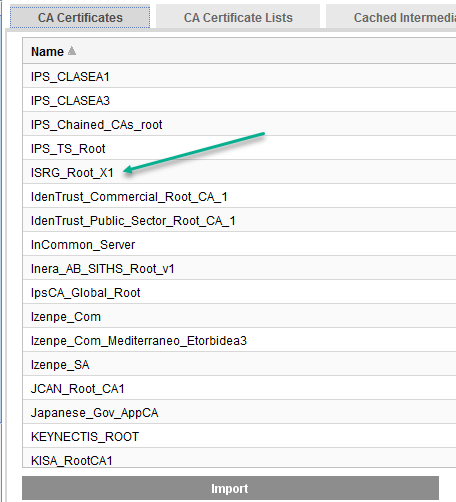
Task: Select the IPS_Chained_CAs_root row
Action: 239,124
